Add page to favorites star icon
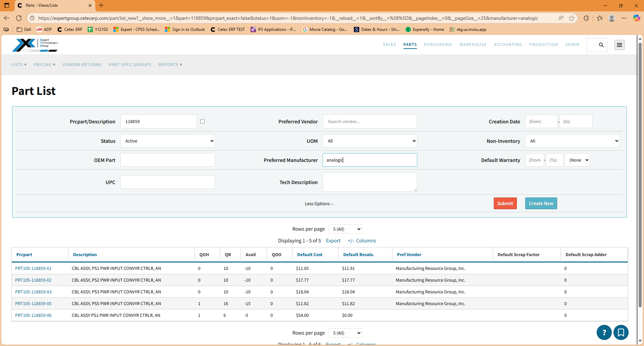Screen dimensions: 644x346 click(x=572, y=18)
